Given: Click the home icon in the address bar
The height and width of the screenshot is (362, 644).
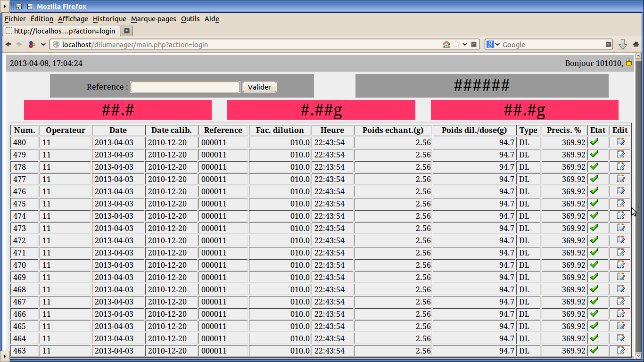Looking at the screenshot, I should [446, 44].
